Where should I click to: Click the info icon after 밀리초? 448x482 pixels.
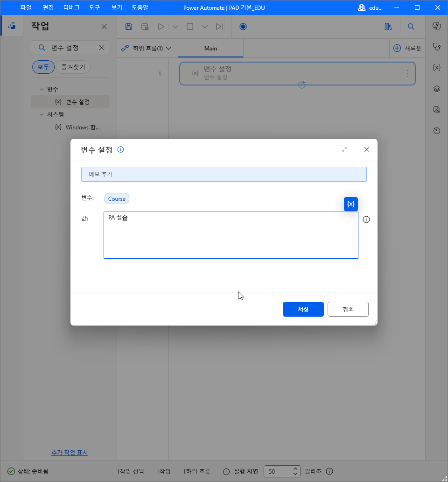[x=329, y=471]
